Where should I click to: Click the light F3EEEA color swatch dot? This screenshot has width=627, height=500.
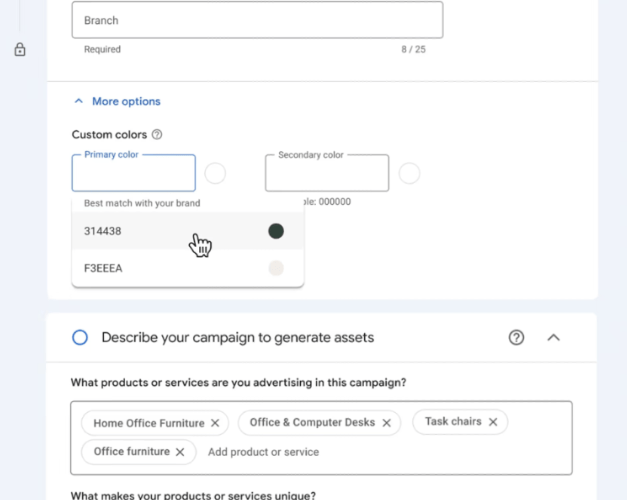276,268
